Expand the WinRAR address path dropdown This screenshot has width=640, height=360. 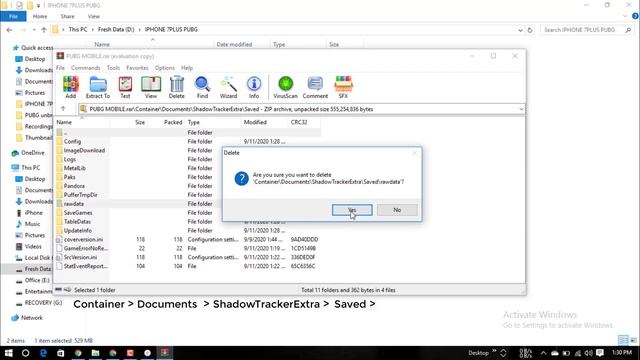point(521,109)
